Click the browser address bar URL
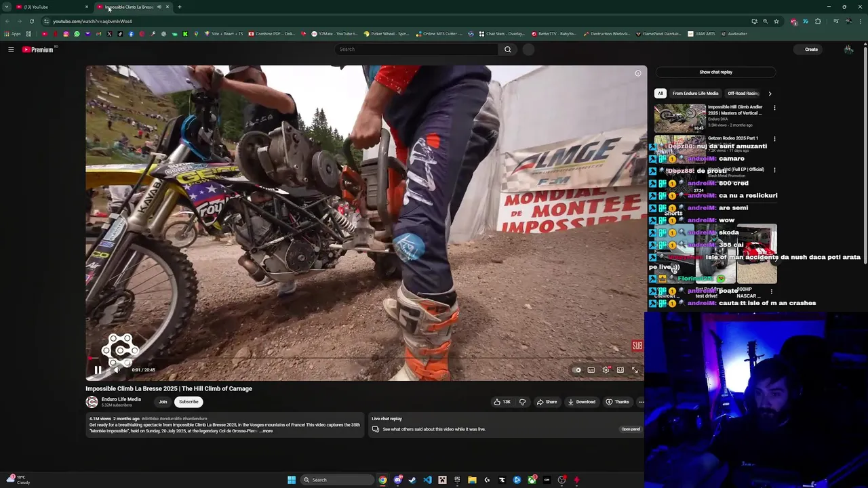The image size is (868, 488). tap(93, 21)
